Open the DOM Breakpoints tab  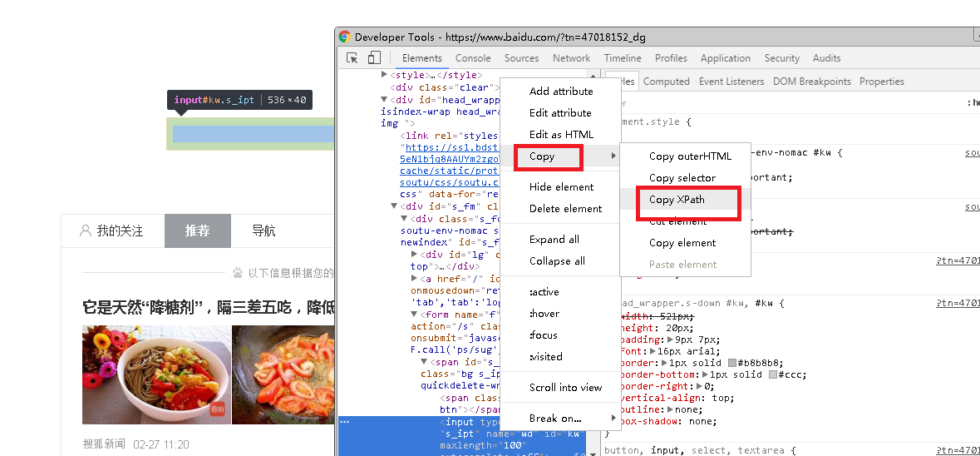(812, 82)
